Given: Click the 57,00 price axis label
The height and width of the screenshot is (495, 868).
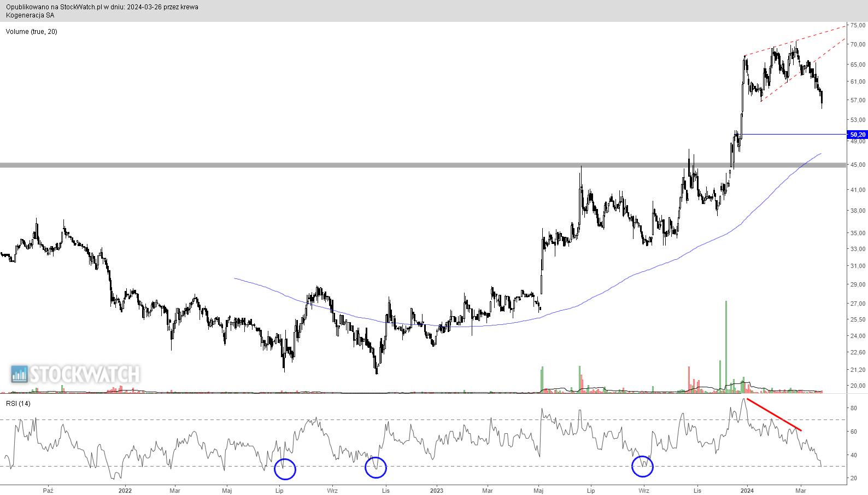Looking at the screenshot, I should pos(858,100).
